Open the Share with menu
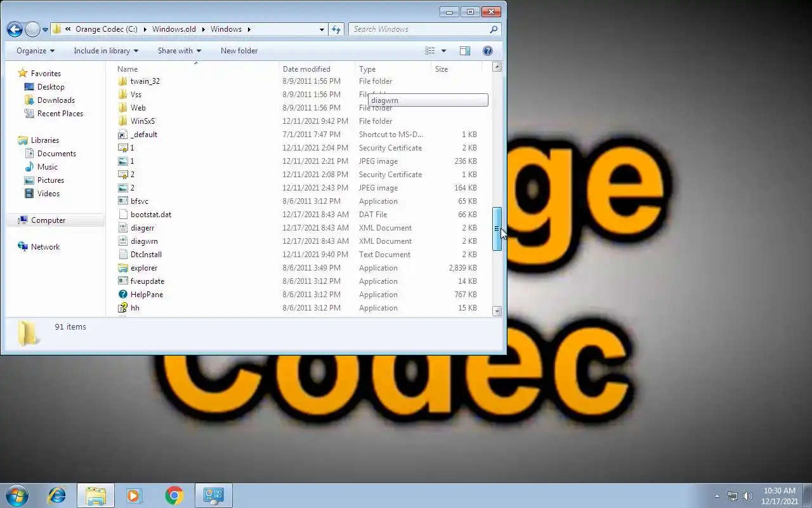Viewport: 812px width, 508px height. 180,51
